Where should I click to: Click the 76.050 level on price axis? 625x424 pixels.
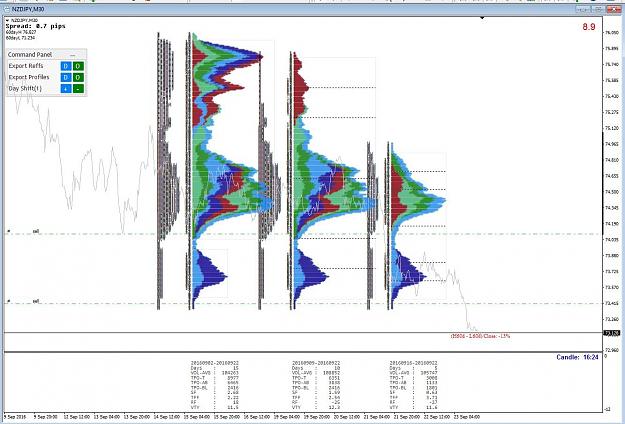point(612,33)
